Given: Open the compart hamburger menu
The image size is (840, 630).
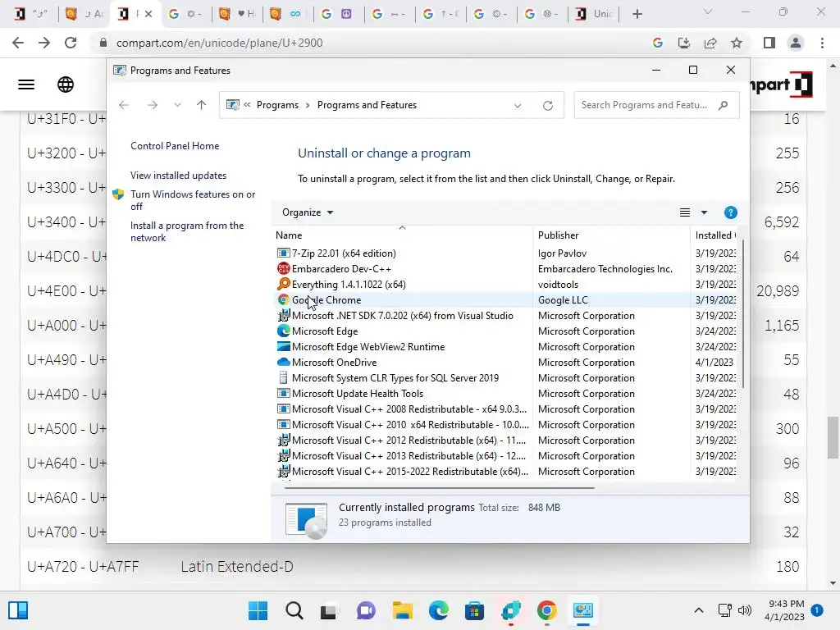Looking at the screenshot, I should click(x=26, y=84).
